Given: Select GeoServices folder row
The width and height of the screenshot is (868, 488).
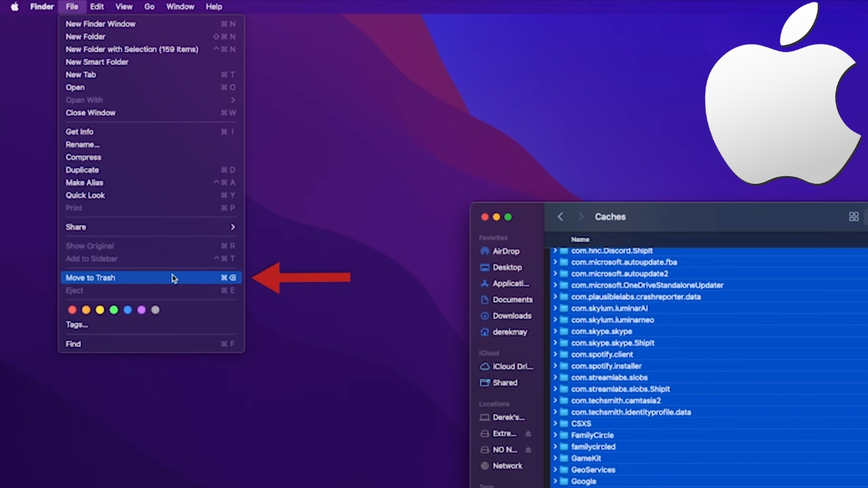Looking at the screenshot, I should click(709, 470).
